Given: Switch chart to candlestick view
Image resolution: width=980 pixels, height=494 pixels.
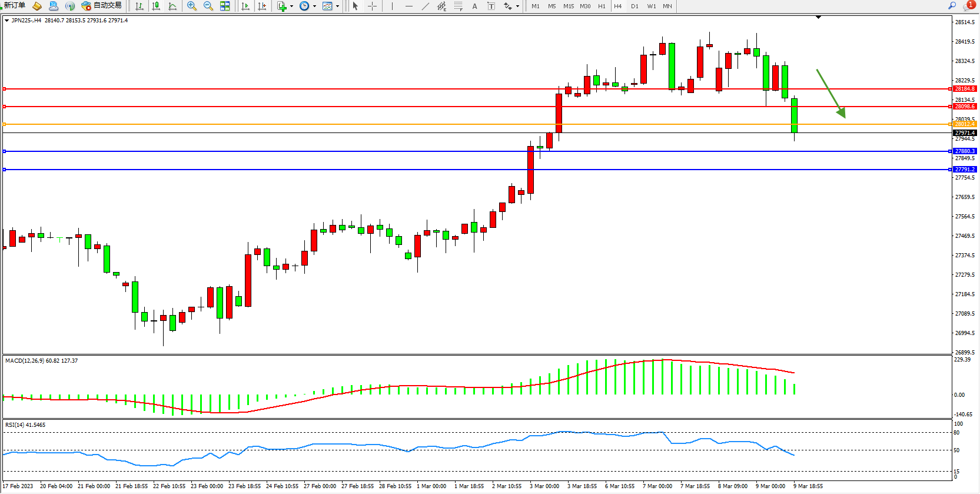Looking at the screenshot, I should (156, 6).
